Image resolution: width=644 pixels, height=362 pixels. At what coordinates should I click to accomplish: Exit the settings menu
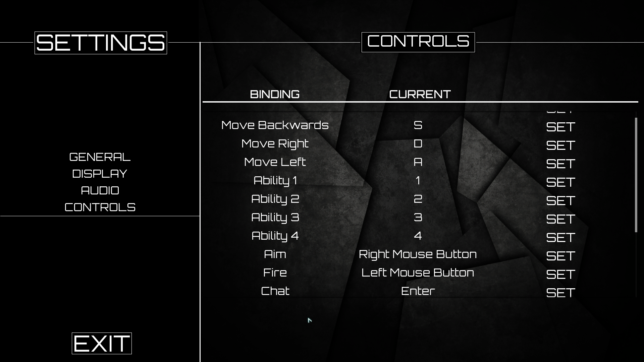[101, 343]
